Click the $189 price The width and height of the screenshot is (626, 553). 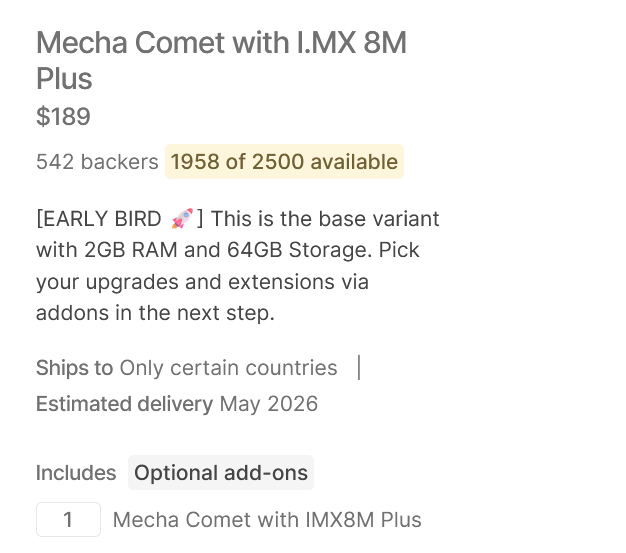[63, 117]
